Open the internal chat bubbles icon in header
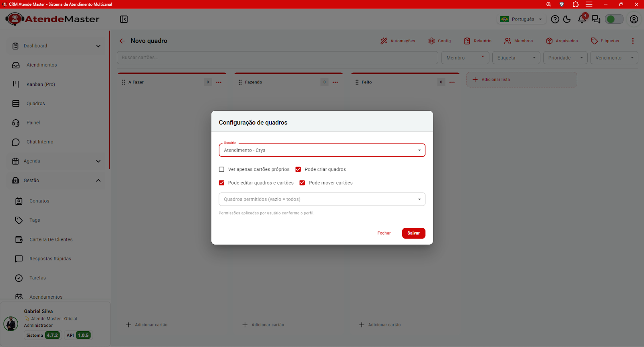 coord(596,19)
